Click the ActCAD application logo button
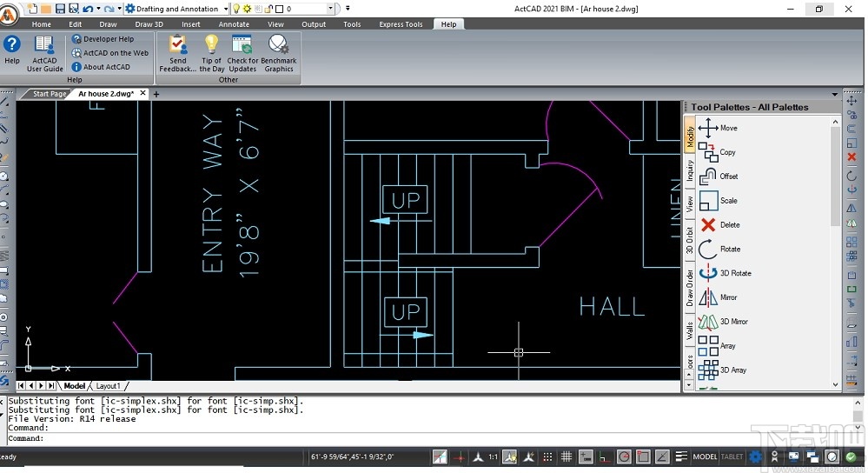 coord(9,17)
